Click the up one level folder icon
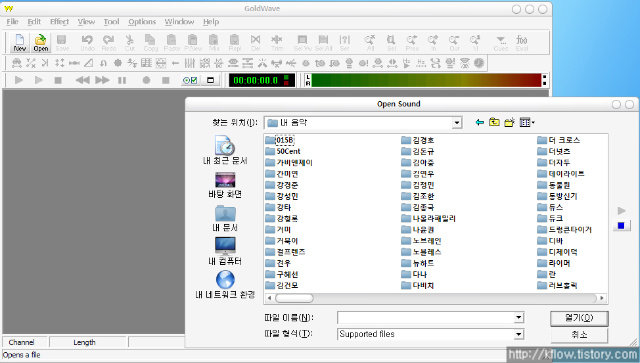 494,122
